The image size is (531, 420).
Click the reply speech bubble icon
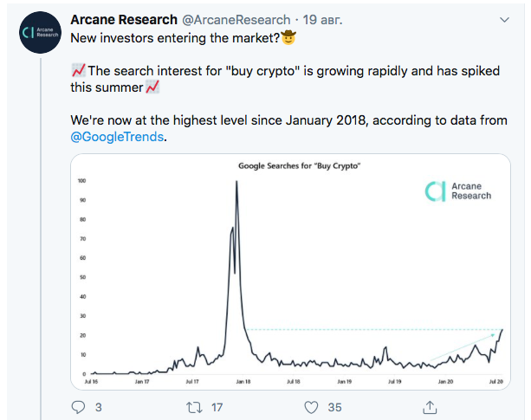pyautogui.click(x=79, y=406)
